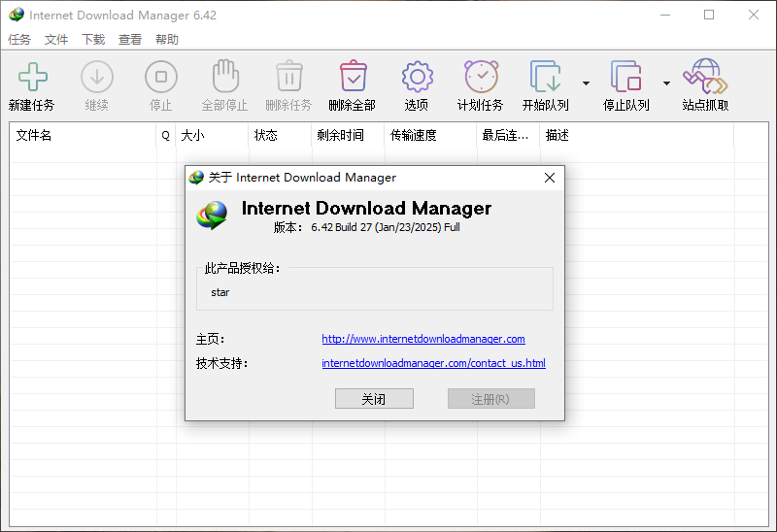Click the 开始队列 (start queue) icon
Image resolution: width=777 pixels, height=532 pixels.
[x=545, y=77]
